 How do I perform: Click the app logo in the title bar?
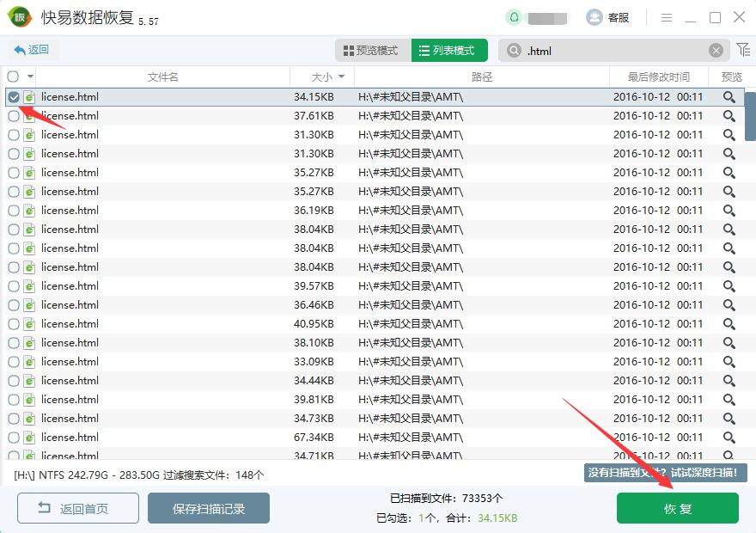pyautogui.click(x=20, y=17)
